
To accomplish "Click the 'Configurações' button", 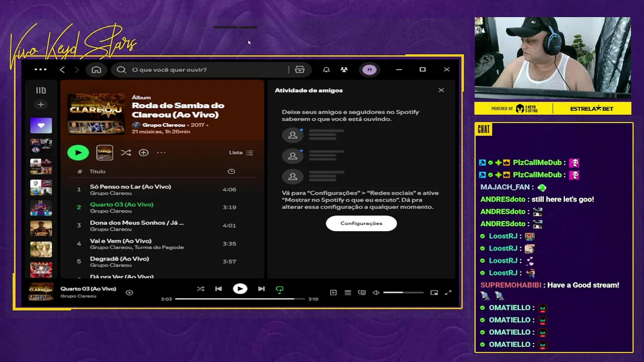I will coord(361,223).
